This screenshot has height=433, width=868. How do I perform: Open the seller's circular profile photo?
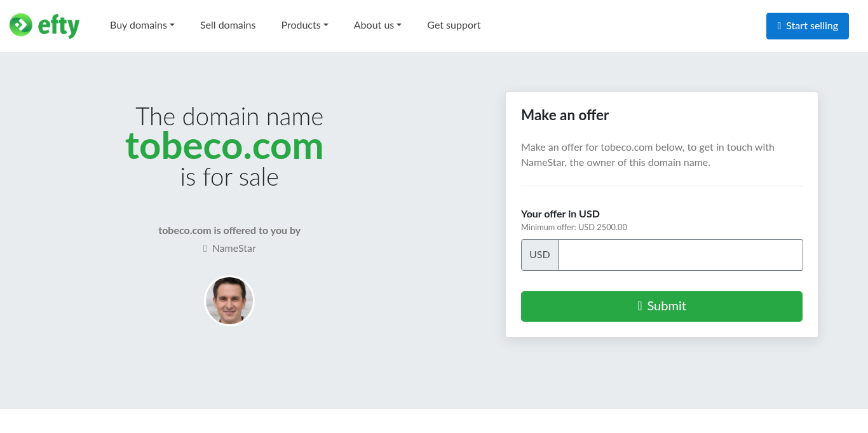point(229,301)
